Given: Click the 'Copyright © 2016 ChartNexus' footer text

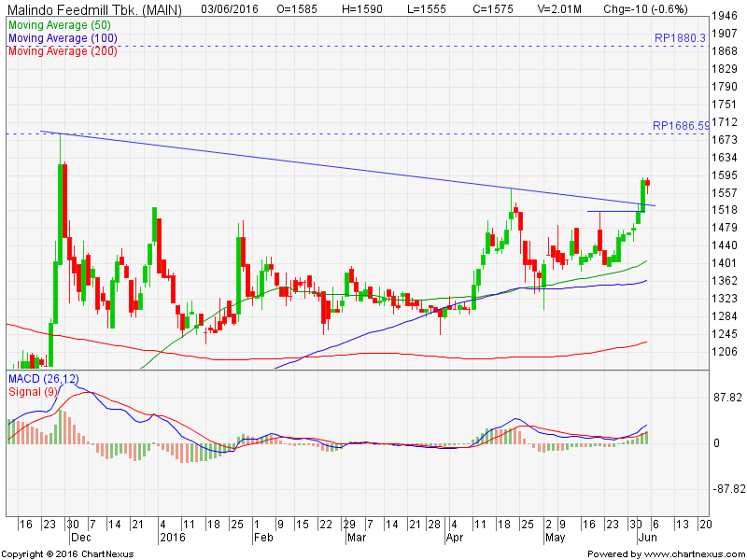Looking at the screenshot, I should coord(67,554).
